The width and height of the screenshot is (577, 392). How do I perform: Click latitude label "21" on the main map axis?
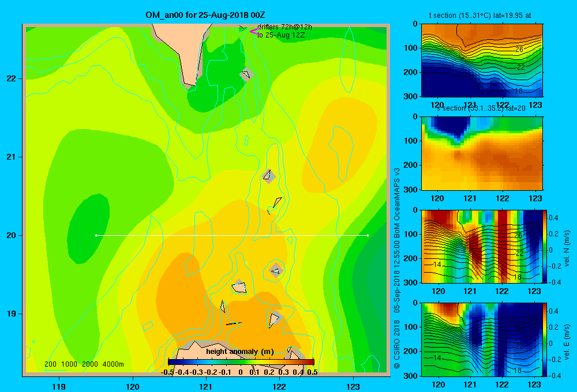click(x=12, y=157)
